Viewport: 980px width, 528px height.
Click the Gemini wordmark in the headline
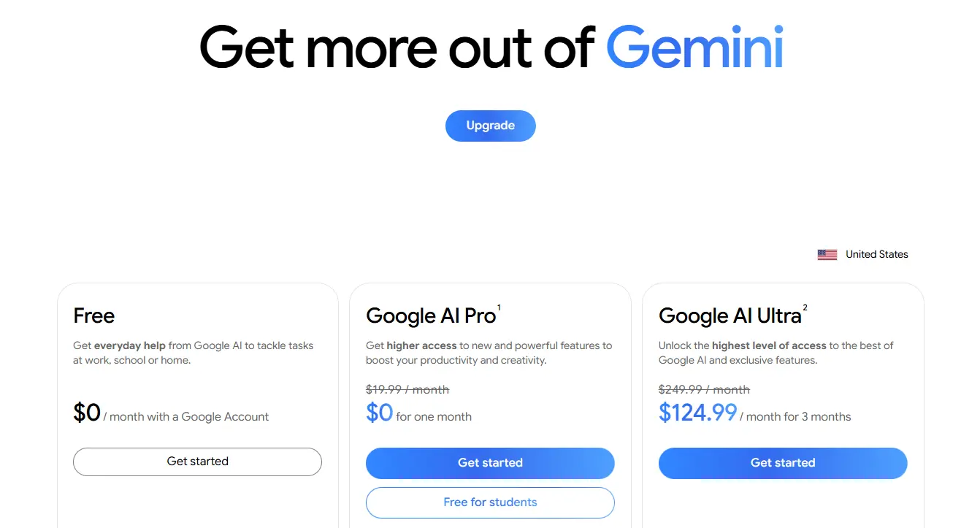coord(694,46)
